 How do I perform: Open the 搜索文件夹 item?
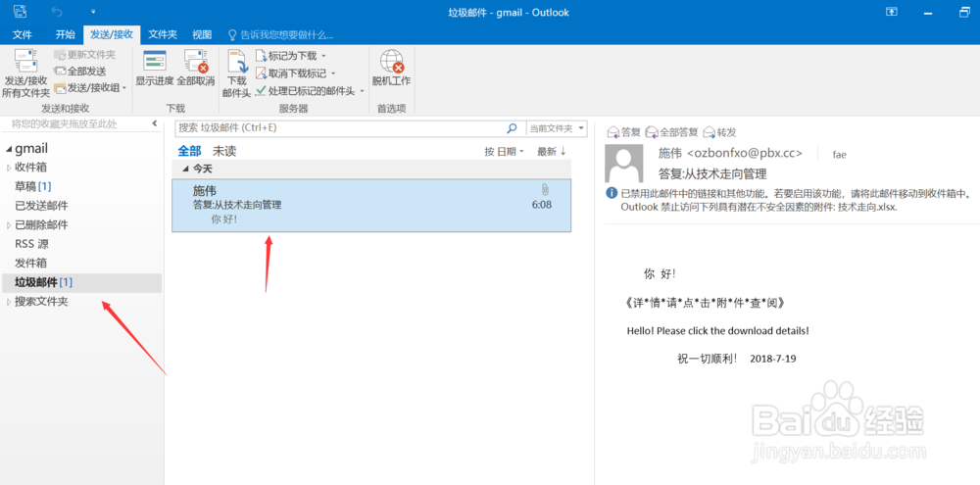[41, 302]
